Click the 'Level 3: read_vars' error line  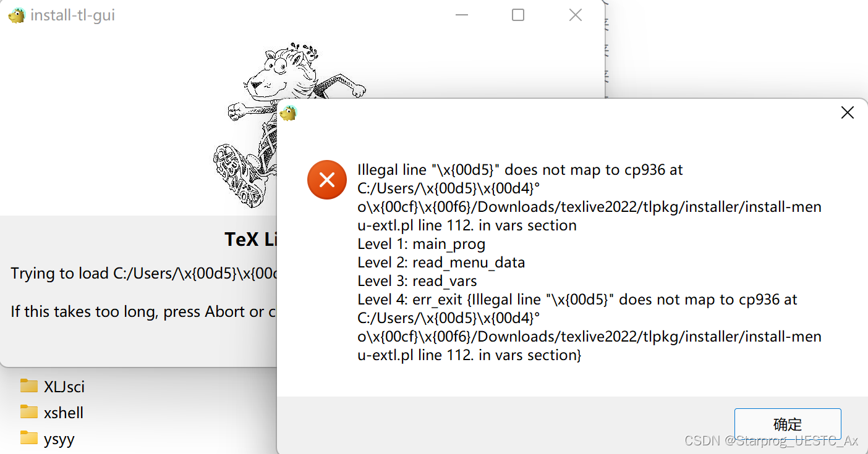tap(417, 281)
